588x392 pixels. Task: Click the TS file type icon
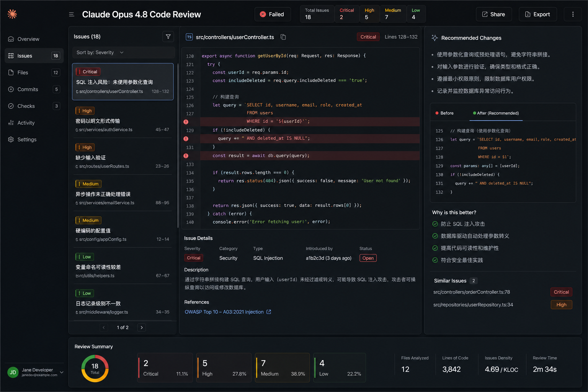pos(189,37)
